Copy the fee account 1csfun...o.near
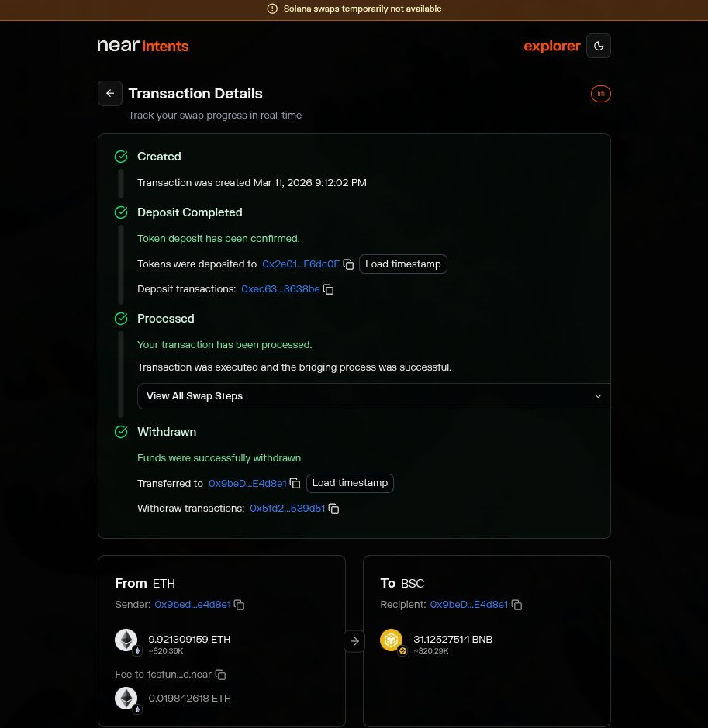The image size is (708, 728). click(220, 675)
